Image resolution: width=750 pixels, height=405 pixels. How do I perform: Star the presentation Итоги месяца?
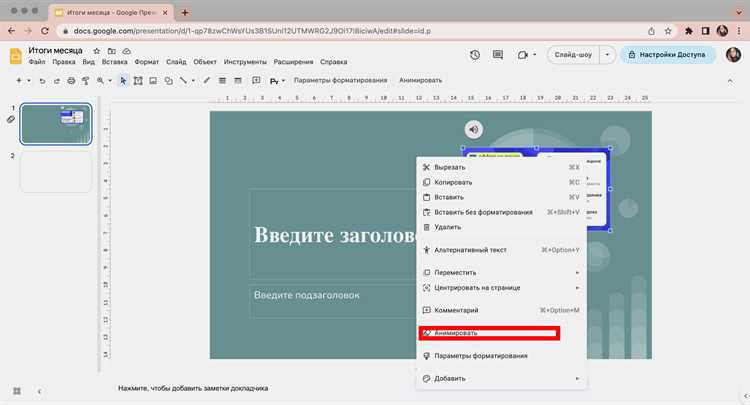tap(97, 51)
